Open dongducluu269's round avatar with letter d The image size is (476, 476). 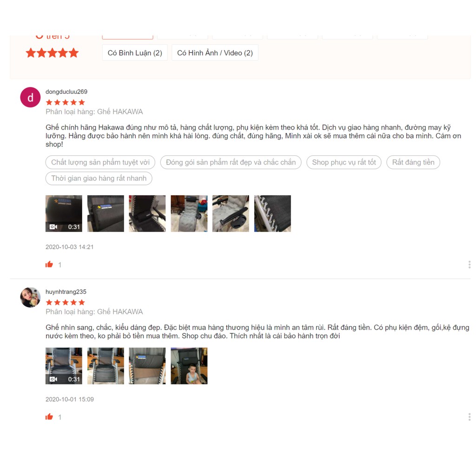coord(30,98)
